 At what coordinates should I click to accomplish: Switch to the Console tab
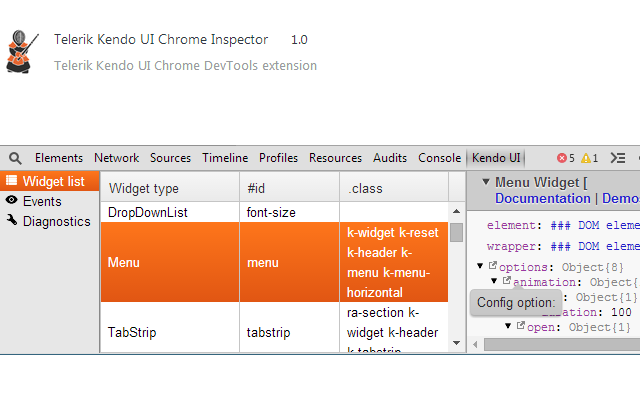pos(439,158)
